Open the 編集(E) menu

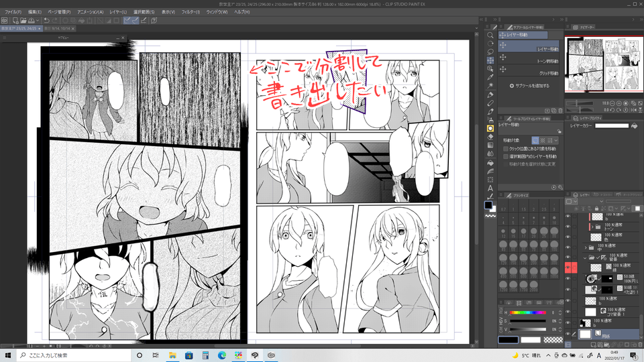click(34, 12)
